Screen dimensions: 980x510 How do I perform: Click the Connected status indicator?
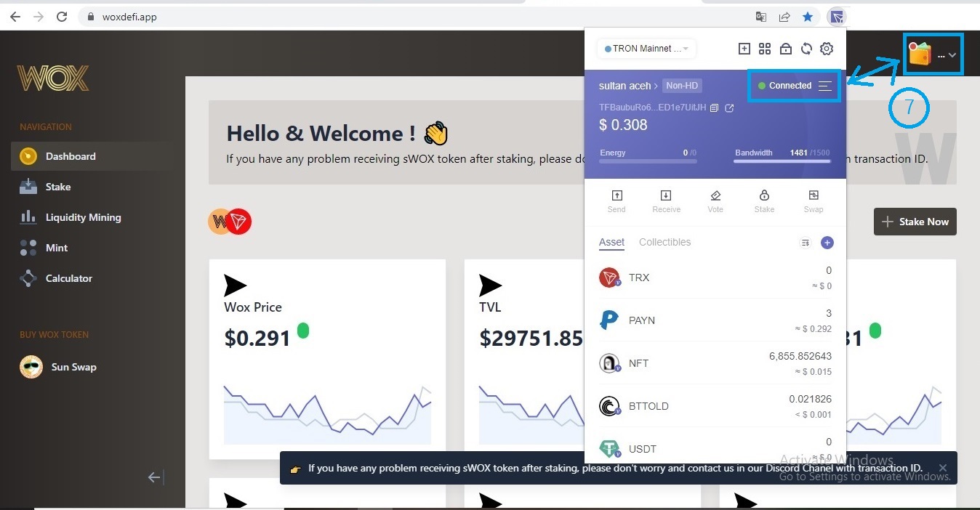point(784,86)
